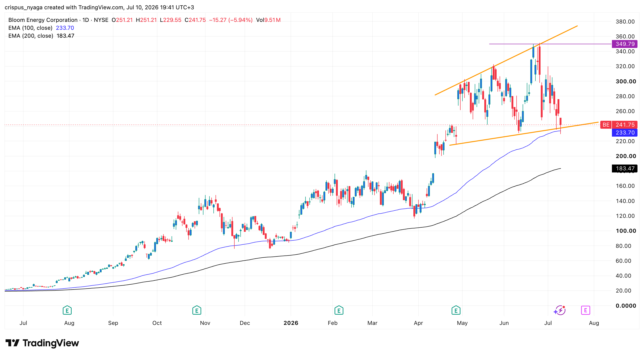The width and height of the screenshot is (644, 357).
Task: Click the Oct label on time axis
Action: pos(157,323)
